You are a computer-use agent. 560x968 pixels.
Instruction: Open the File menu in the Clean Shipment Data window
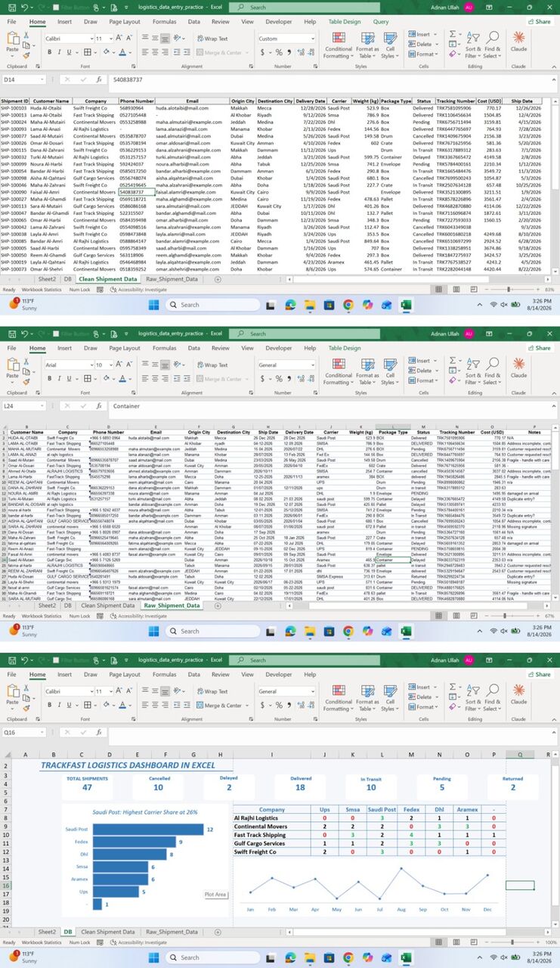point(12,22)
